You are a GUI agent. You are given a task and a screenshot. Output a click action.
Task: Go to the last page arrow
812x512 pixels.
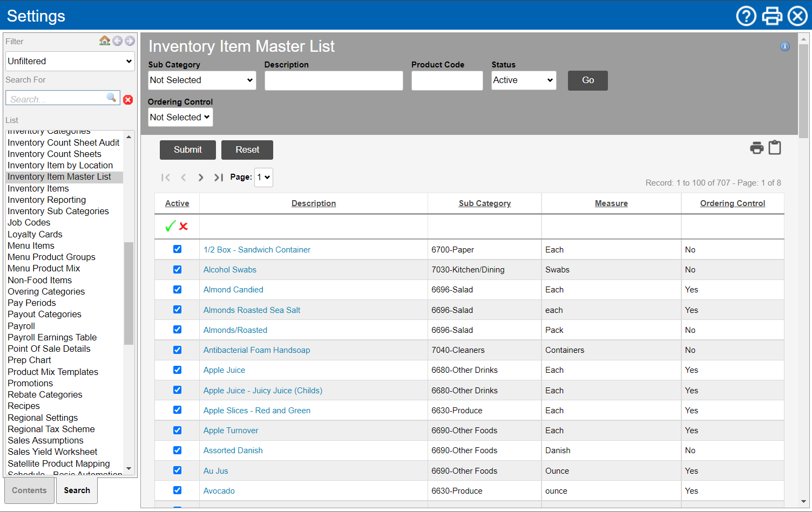[x=218, y=178]
